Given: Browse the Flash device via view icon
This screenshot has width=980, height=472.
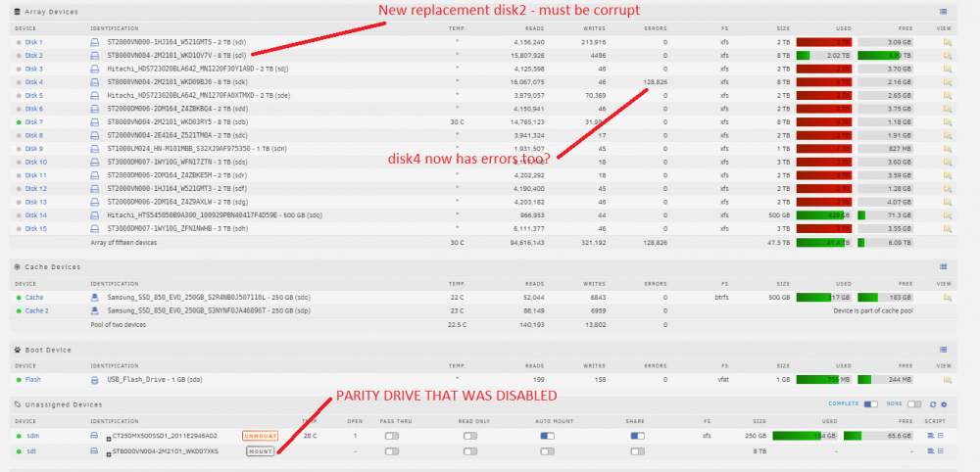Looking at the screenshot, I should point(947,380).
